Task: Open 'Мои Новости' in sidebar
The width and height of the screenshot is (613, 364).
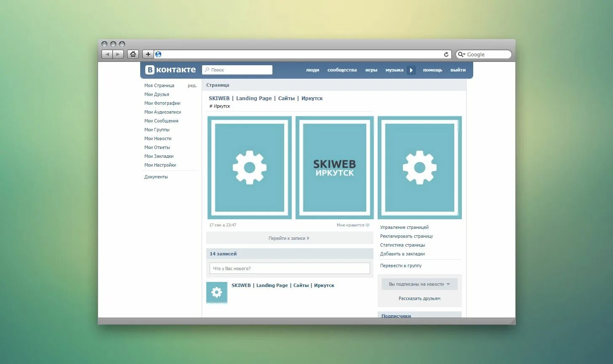Action: [x=158, y=138]
